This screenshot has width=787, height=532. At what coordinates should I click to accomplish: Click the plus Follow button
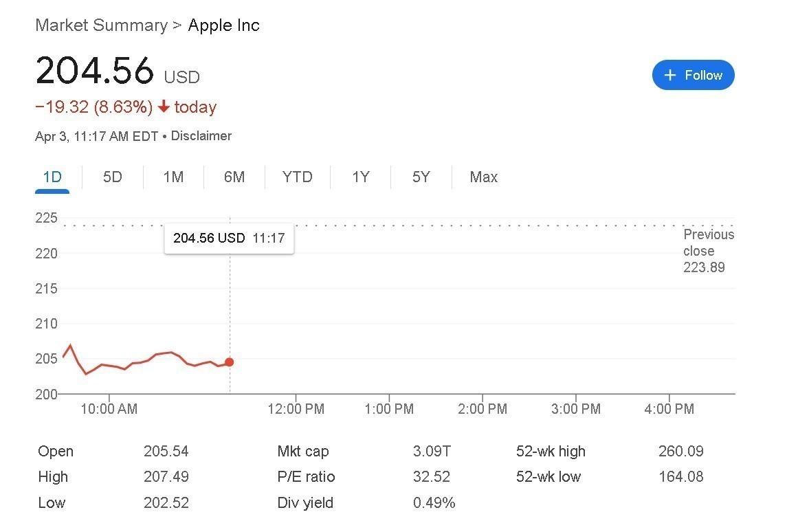point(693,75)
